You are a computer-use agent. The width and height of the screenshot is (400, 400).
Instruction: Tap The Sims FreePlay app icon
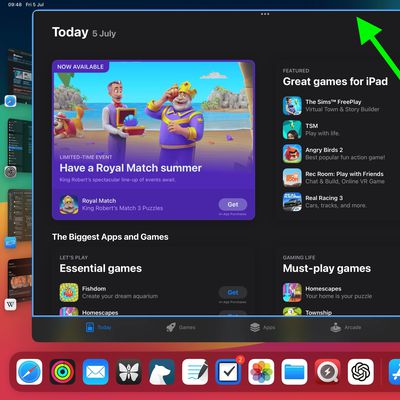[292, 106]
